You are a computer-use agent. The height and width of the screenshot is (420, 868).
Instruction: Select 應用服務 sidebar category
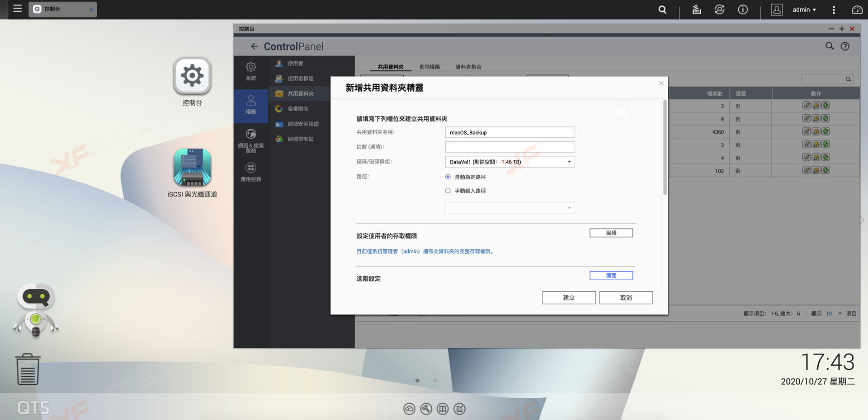click(x=251, y=172)
